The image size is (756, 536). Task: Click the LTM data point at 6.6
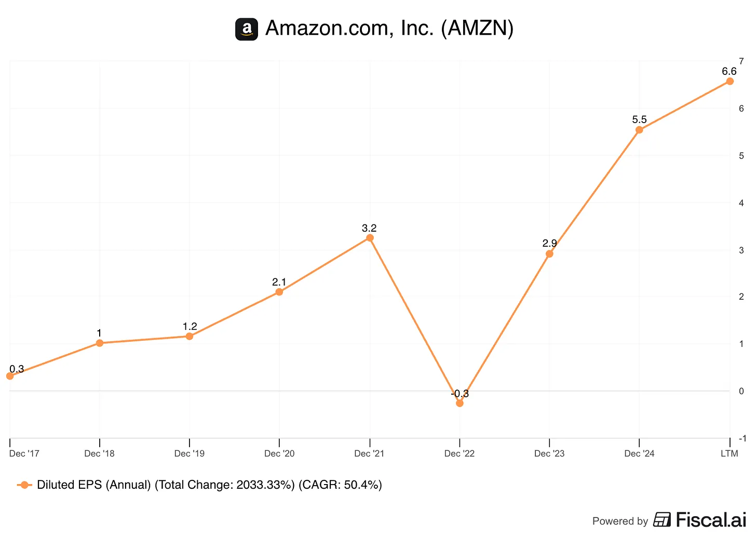(730, 81)
